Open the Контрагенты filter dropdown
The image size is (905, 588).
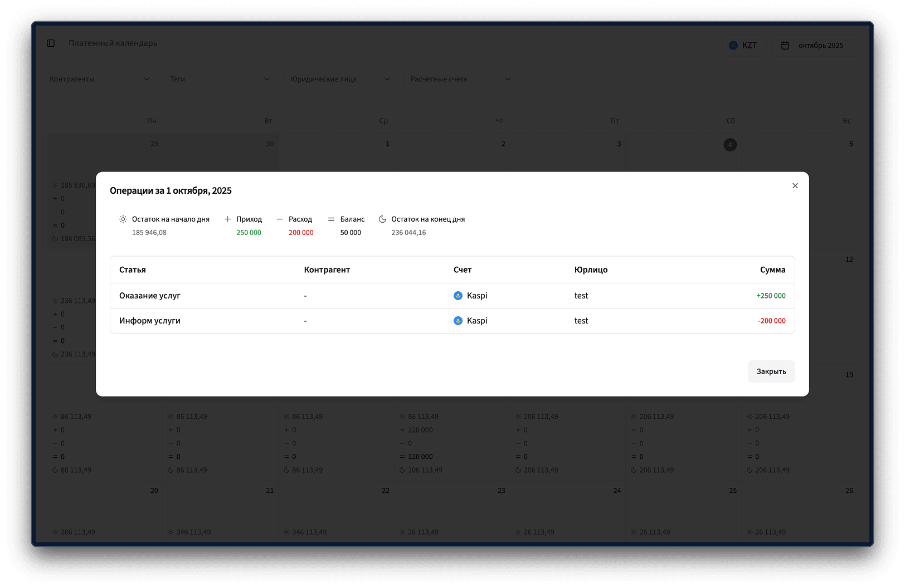pos(99,79)
